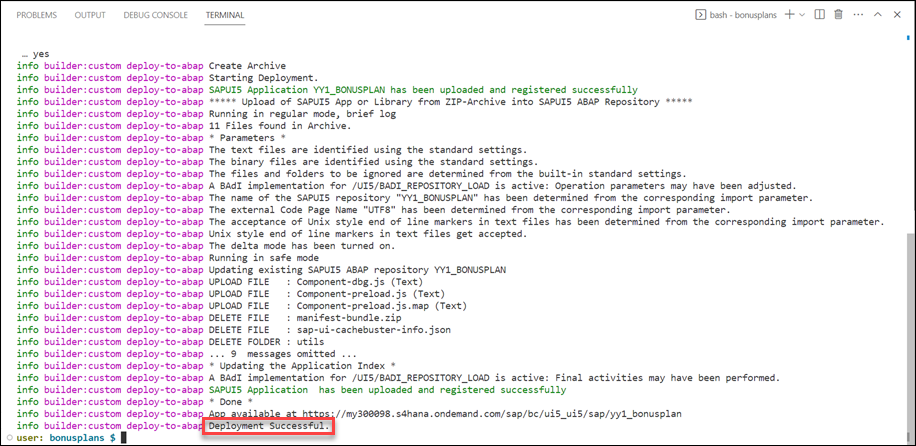
Task: Select the TERMINAL tab
Action: tap(225, 15)
